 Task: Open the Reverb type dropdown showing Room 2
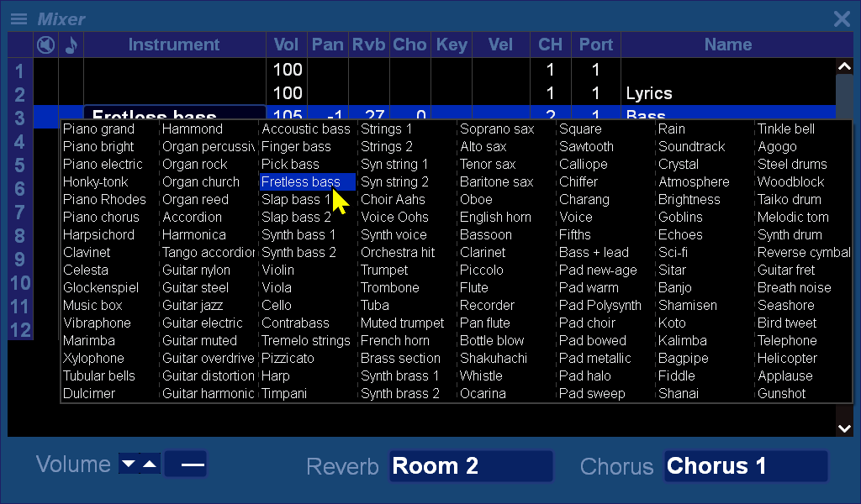tap(471, 466)
